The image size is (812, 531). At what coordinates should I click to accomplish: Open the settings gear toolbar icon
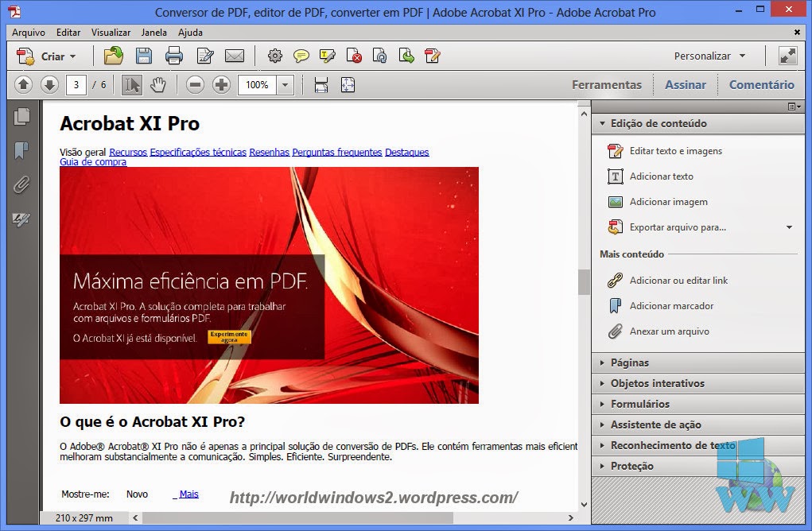(275, 56)
